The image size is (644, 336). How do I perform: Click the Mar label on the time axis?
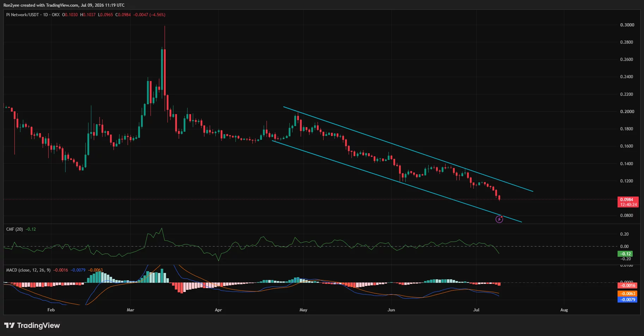(x=130, y=310)
